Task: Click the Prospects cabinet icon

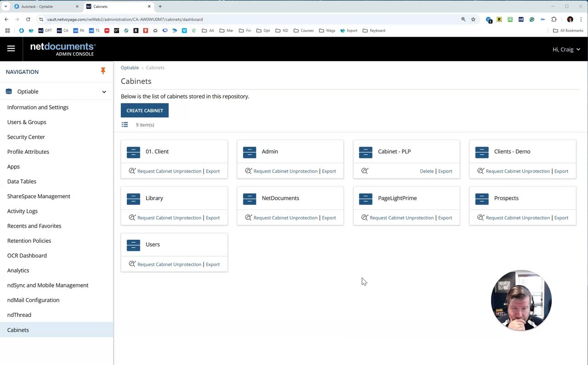Action: pyautogui.click(x=482, y=198)
